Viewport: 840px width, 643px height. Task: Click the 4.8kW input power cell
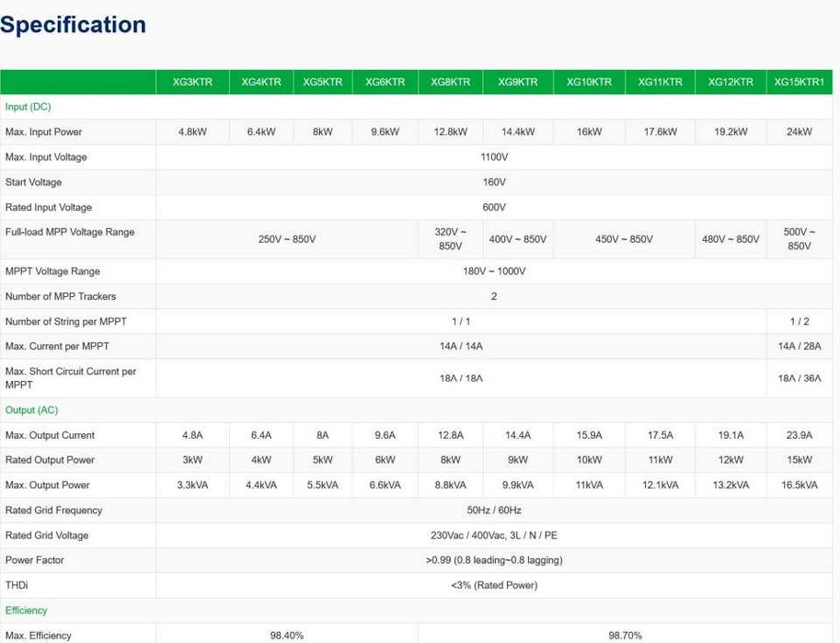pos(192,132)
